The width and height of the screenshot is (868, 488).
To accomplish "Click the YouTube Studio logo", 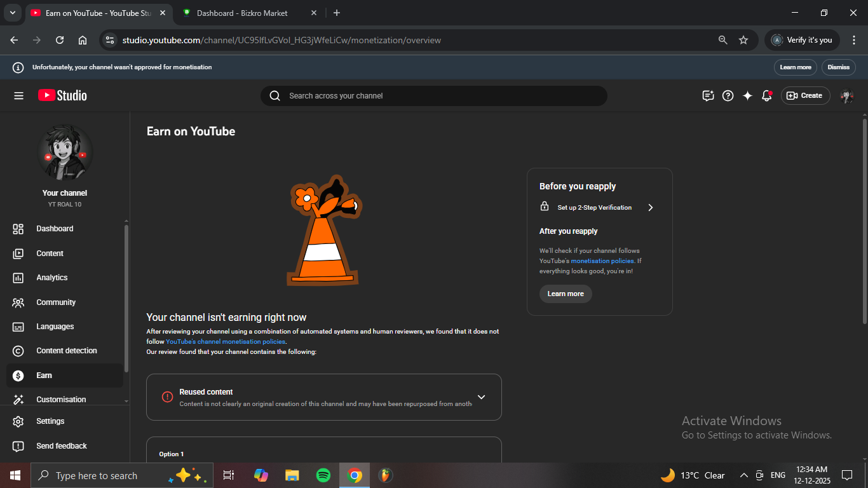I will (62, 95).
